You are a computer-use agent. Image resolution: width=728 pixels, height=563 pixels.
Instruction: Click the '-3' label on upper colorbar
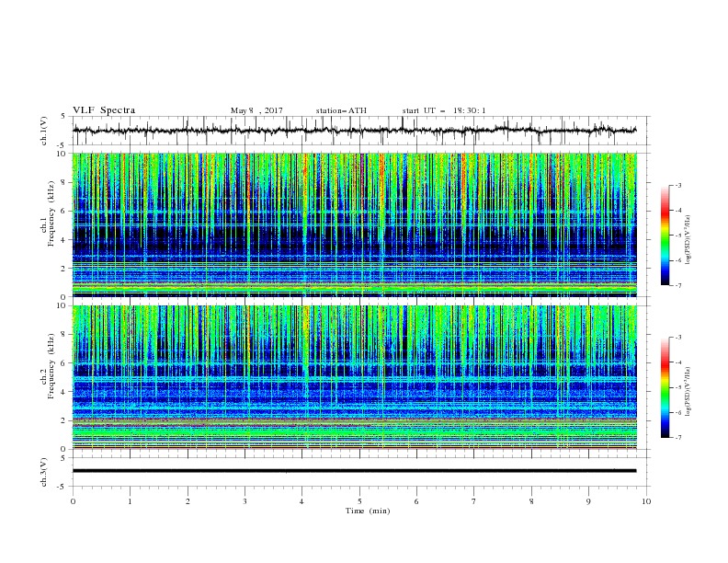(x=677, y=185)
